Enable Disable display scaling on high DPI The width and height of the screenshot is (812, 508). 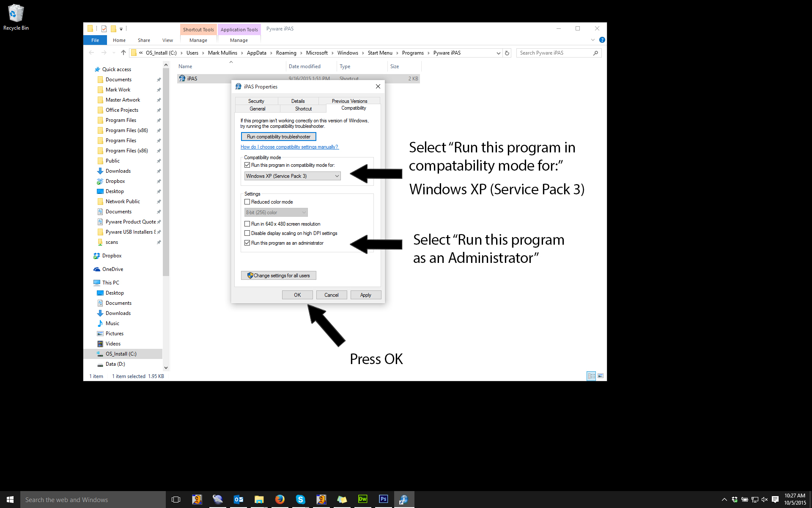247,233
